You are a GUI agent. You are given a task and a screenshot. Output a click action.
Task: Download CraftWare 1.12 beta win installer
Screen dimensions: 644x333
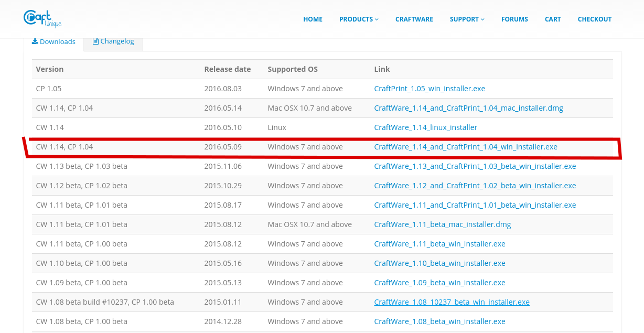point(475,186)
